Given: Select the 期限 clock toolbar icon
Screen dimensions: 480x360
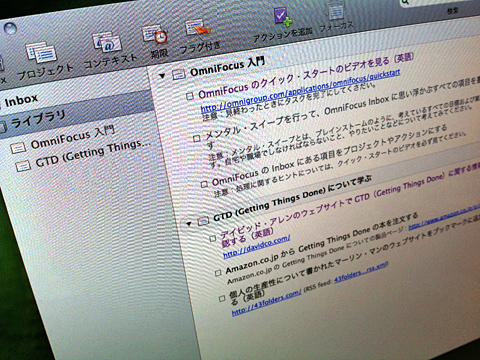Looking at the screenshot, I should tap(154, 34).
